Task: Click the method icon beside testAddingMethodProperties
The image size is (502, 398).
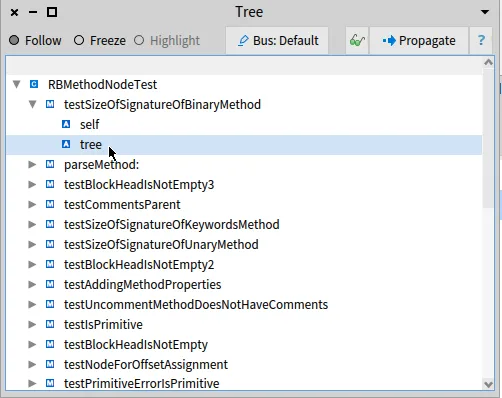Action: tap(50, 284)
